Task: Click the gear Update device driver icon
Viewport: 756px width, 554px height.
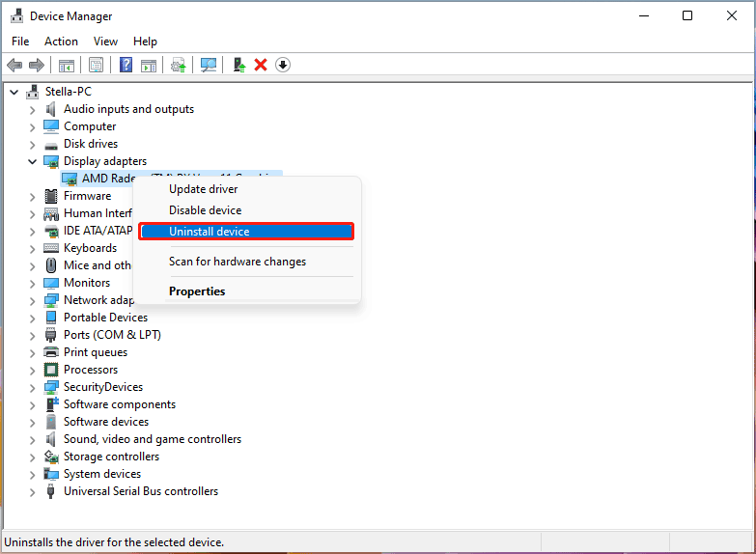Action: (x=178, y=65)
